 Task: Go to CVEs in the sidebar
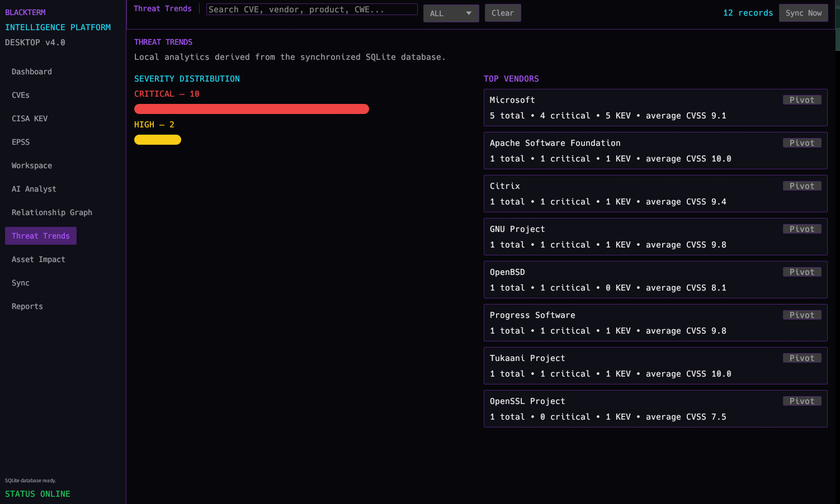pyautogui.click(x=21, y=95)
